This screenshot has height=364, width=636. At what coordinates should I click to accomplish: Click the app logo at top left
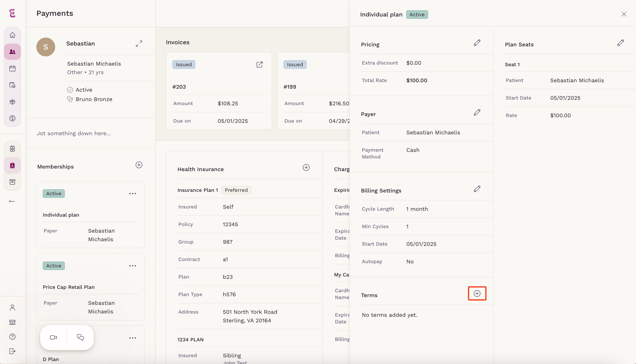12,13
